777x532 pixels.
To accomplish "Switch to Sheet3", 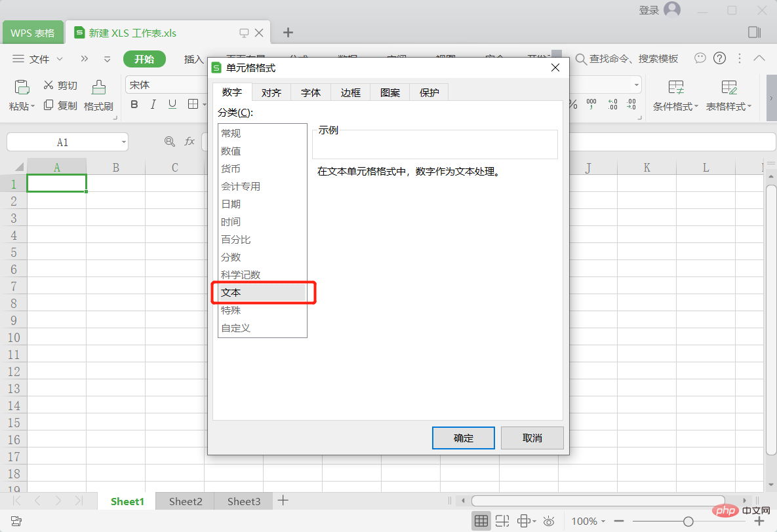I will pyautogui.click(x=244, y=501).
